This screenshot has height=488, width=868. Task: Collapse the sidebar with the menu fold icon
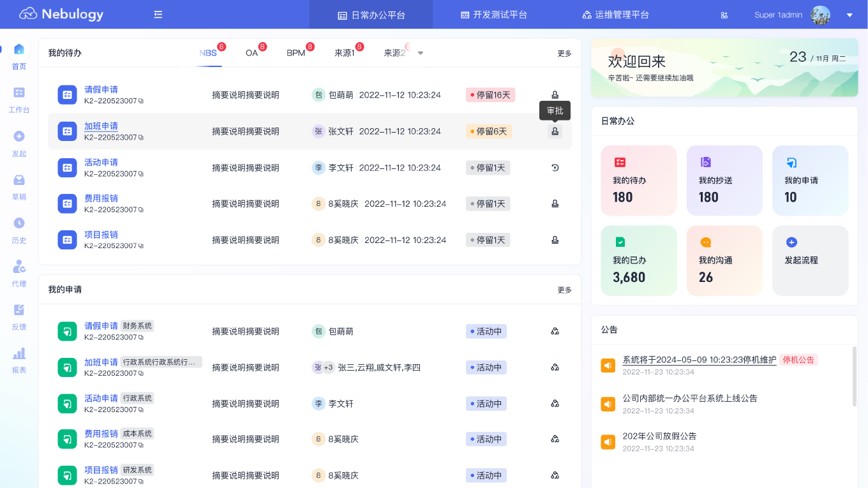click(158, 15)
